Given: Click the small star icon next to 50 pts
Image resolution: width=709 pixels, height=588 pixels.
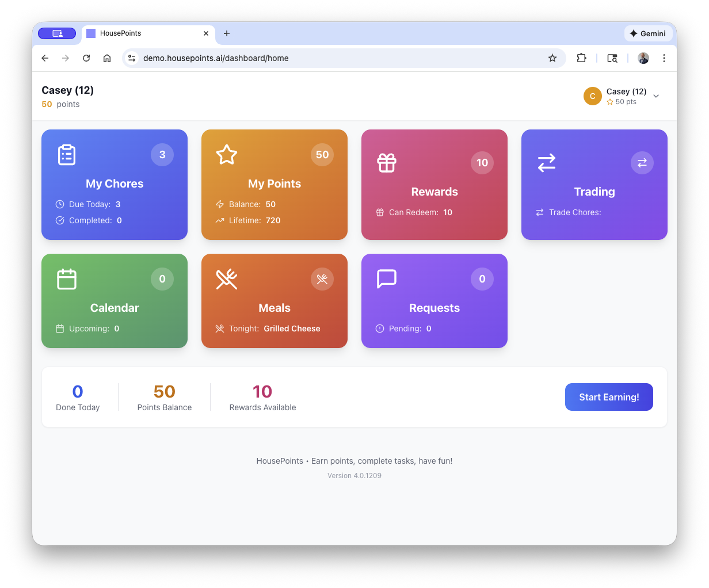Looking at the screenshot, I should (610, 102).
